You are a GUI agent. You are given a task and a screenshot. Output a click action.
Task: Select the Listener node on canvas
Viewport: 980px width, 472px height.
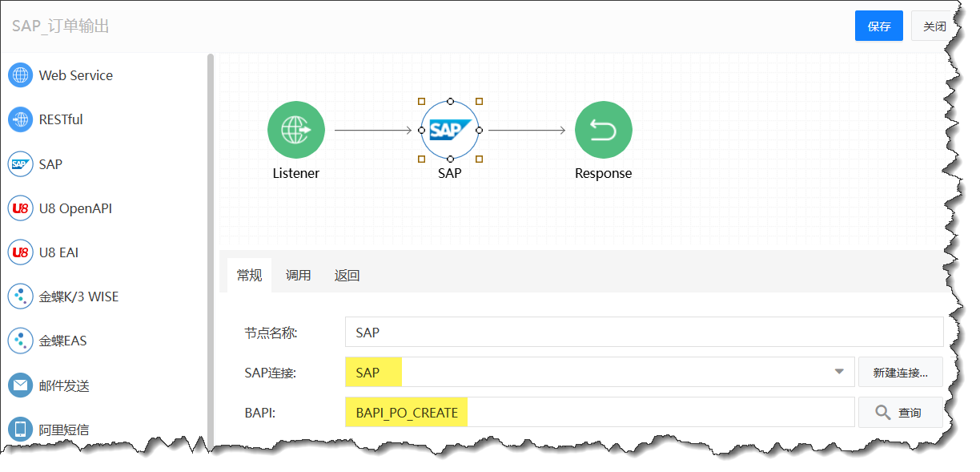click(296, 130)
